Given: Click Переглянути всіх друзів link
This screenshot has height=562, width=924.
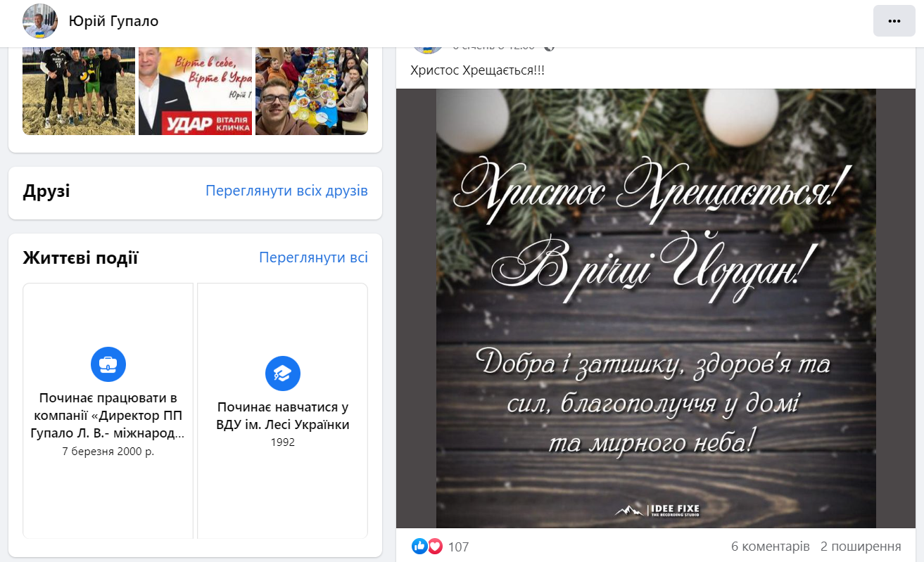Looking at the screenshot, I should (286, 191).
